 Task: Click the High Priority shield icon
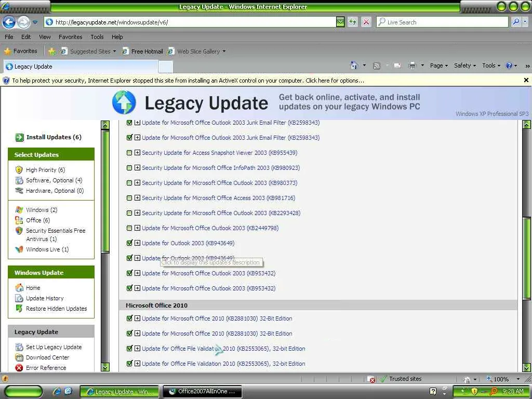pyautogui.click(x=19, y=170)
